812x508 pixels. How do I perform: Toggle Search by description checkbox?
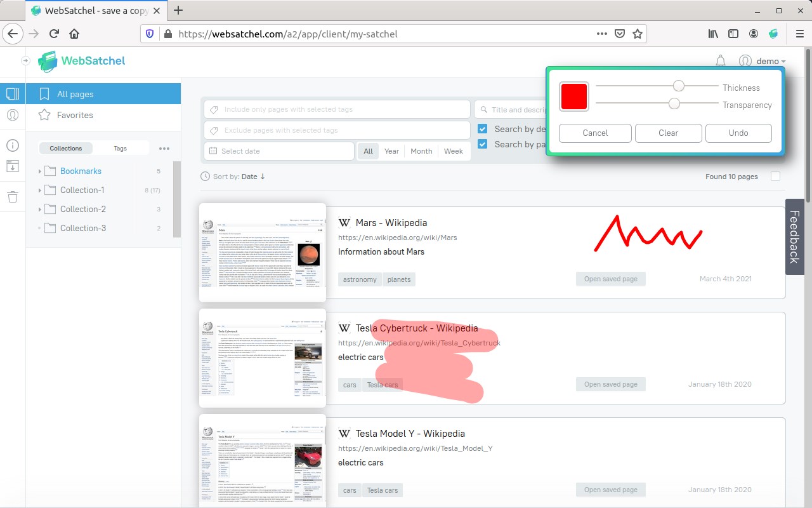point(483,129)
